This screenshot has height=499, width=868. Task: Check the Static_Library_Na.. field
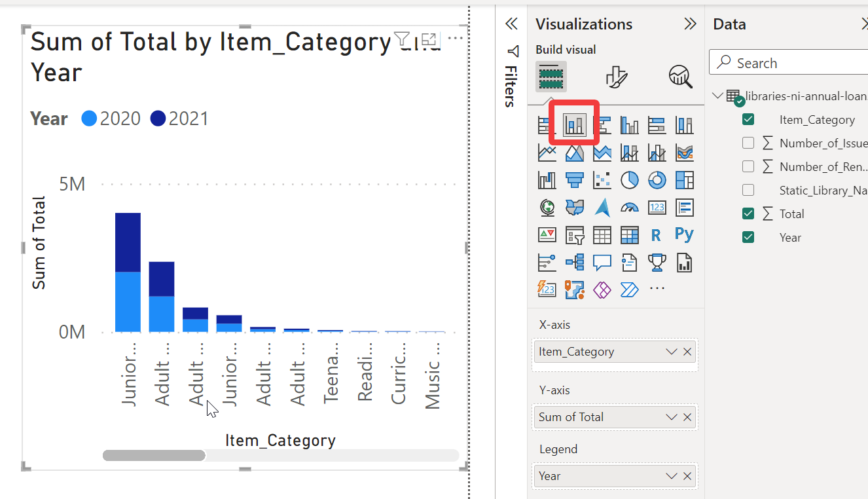(x=748, y=191)
